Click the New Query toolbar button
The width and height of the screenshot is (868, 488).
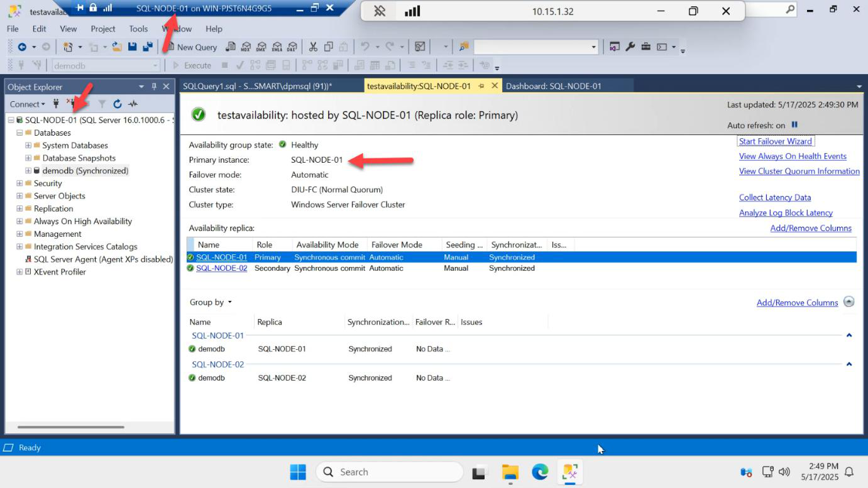192,47
